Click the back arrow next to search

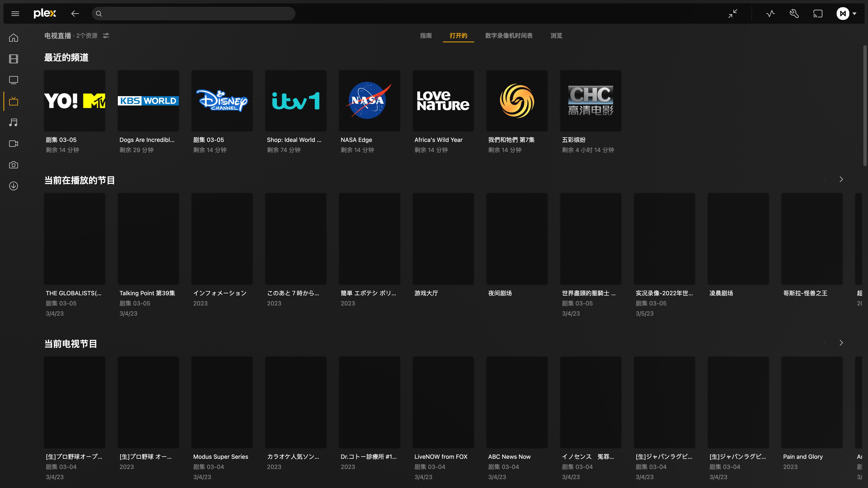click(x=75, y=14)
